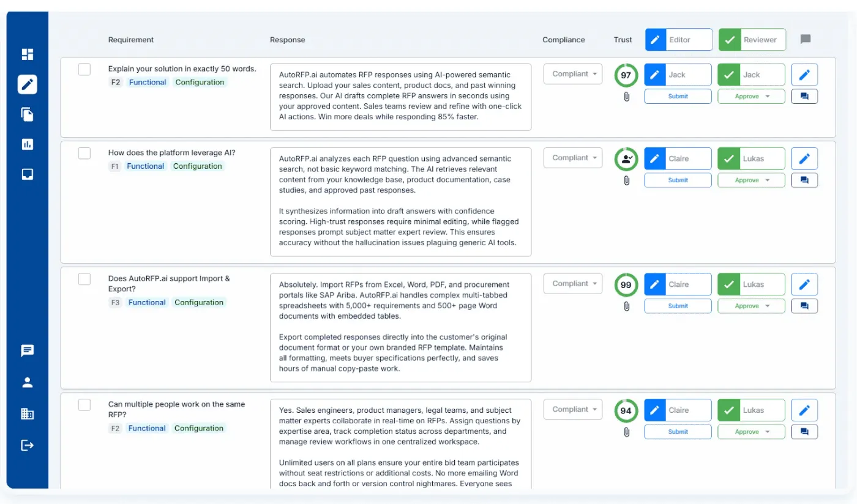Open the inbox tray icon in sidebar
Screen dimensions: 857x504
(27, 174)
